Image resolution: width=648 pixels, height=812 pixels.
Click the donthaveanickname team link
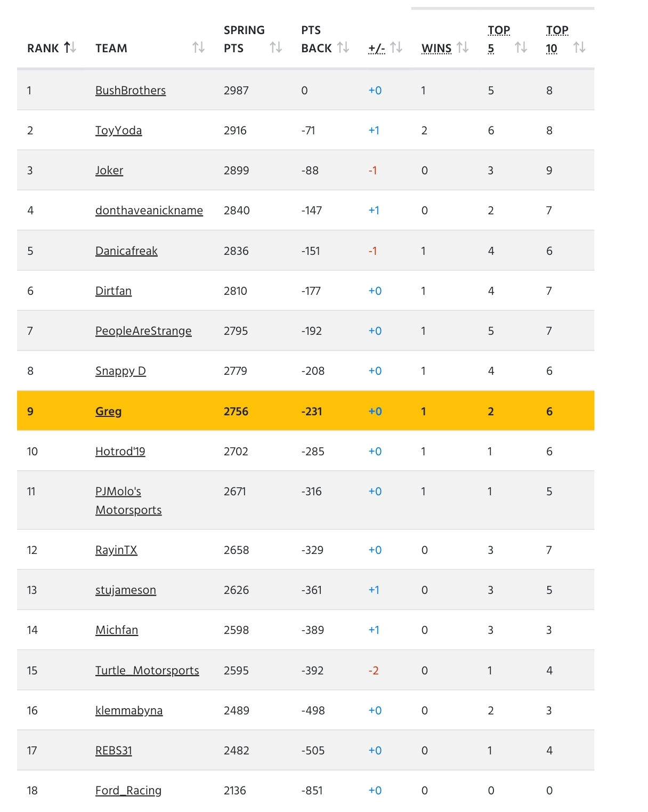[149, 211]
